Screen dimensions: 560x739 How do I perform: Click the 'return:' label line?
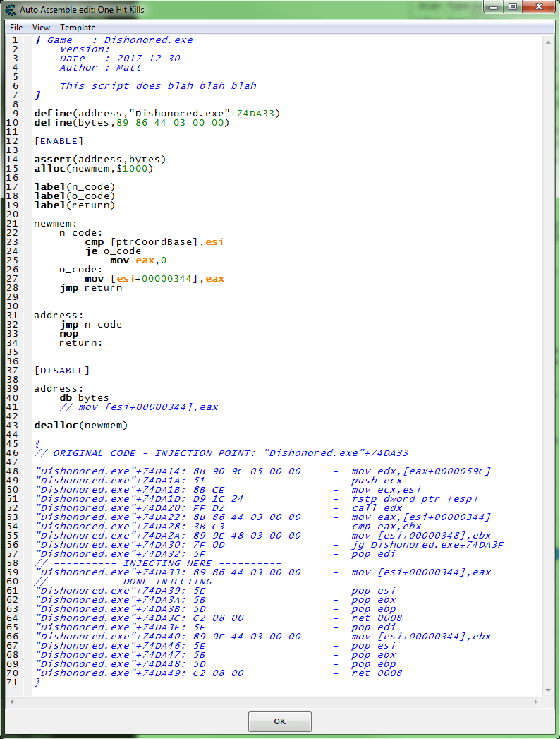pyautogui.click(x=80, y=343)
